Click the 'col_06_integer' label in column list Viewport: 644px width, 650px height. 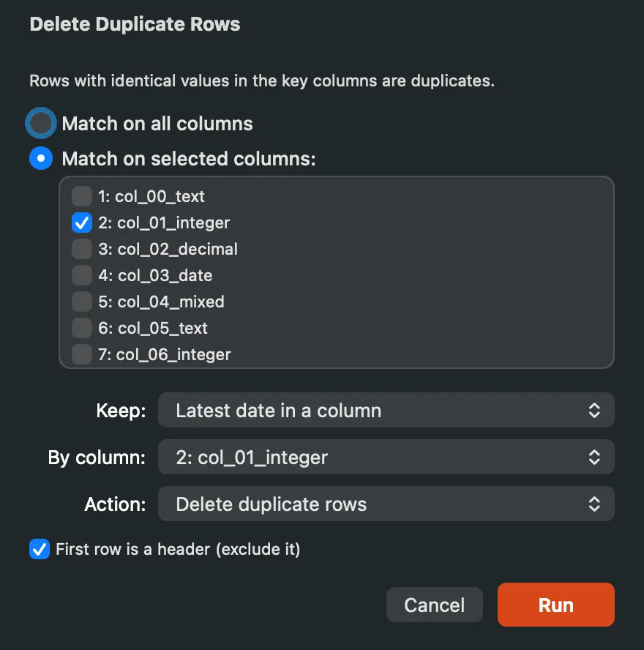pyautogui.click(x=173, y=355)
